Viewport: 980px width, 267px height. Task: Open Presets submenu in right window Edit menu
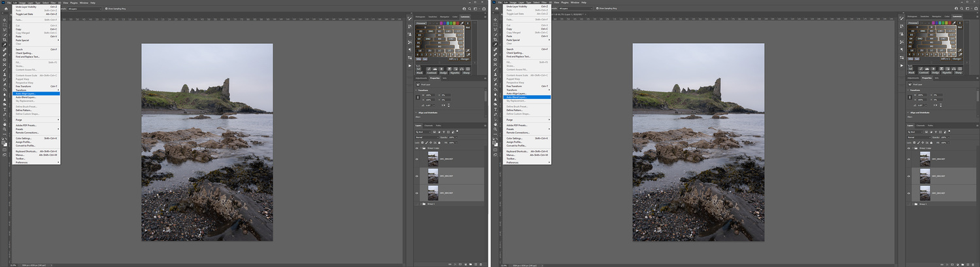point(528,130)
